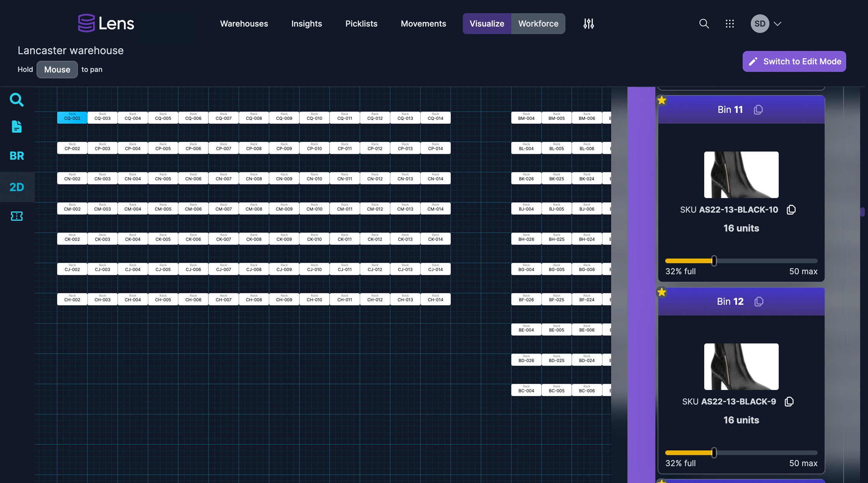Select the Visualize tab
868x483 pixels.
click(x=487, y=23)
